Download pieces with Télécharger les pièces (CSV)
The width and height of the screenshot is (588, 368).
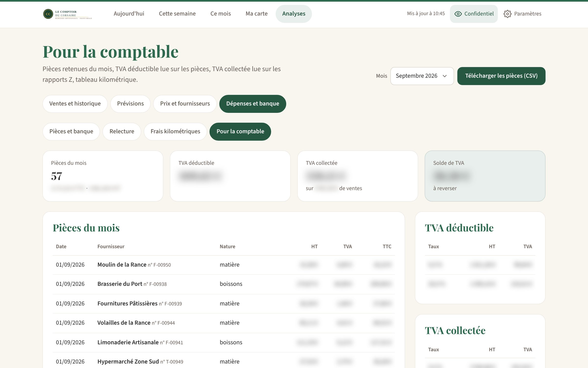point(501,76)
